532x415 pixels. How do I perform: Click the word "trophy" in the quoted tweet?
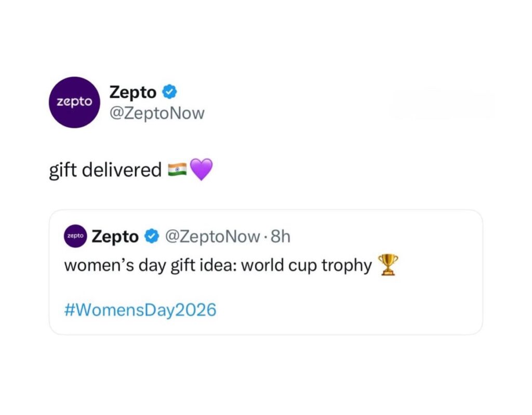click(347, 265)
